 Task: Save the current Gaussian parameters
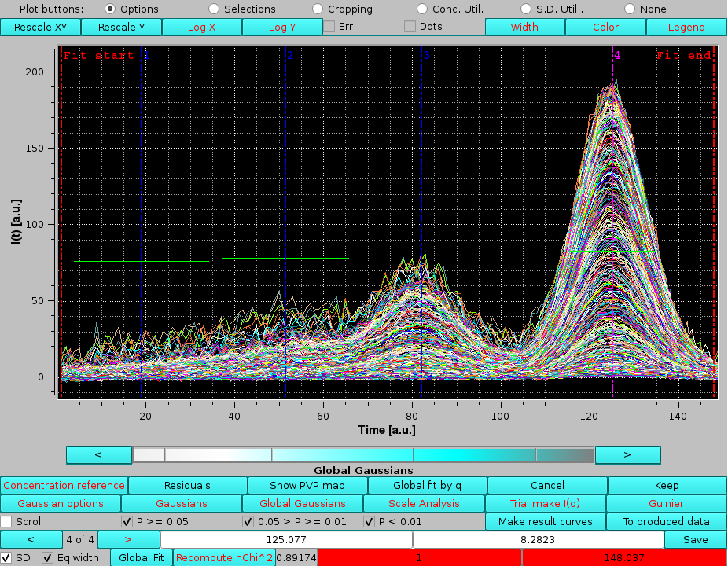[695, 539]
